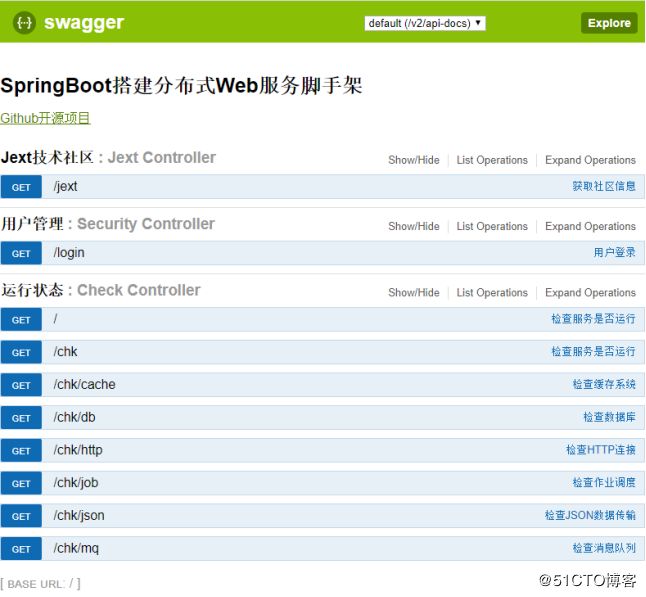
Task: Expand the Security Controller section heading
Action: [x=108, y=224]
